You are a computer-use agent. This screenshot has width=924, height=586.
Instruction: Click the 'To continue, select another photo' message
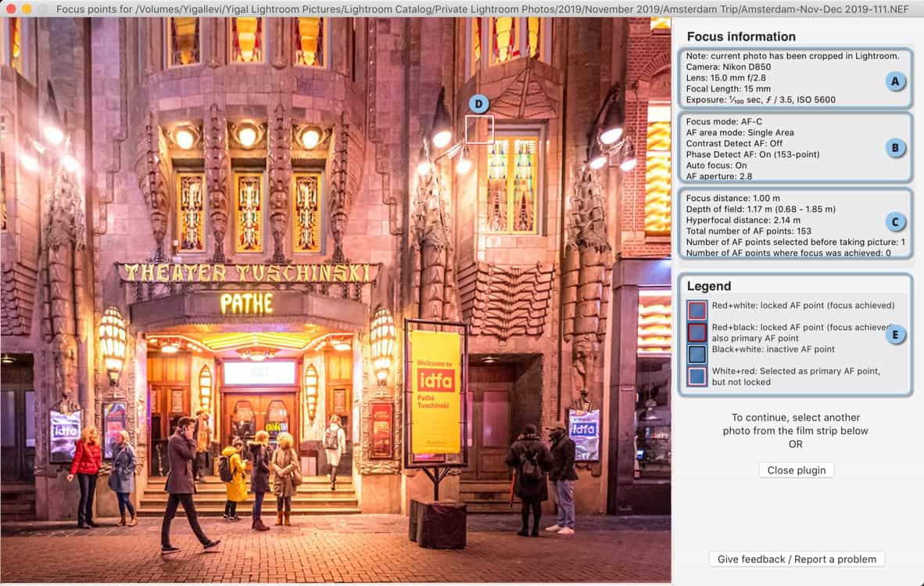(x=796, y=430)
